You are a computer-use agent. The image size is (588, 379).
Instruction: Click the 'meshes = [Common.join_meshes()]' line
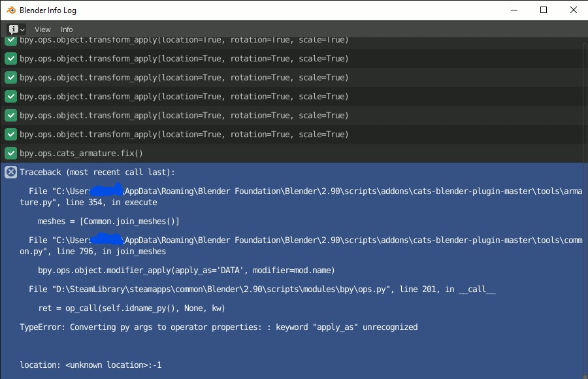(108, 222)
